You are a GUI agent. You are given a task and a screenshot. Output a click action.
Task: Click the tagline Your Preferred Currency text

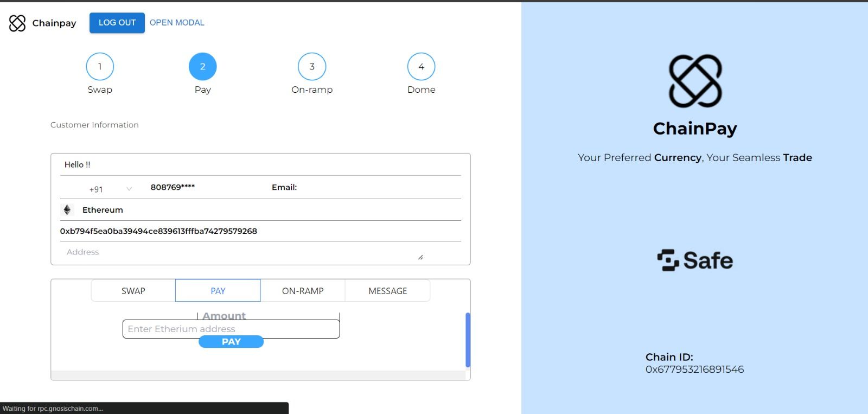(x=695, y=157)
